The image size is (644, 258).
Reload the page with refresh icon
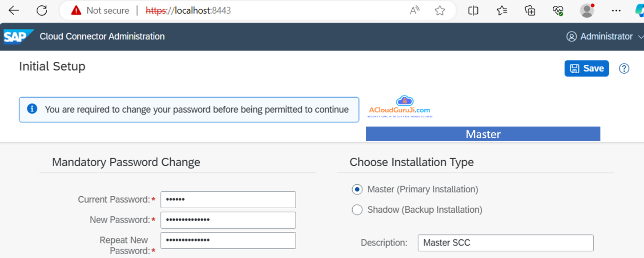(x=42, y=11)
